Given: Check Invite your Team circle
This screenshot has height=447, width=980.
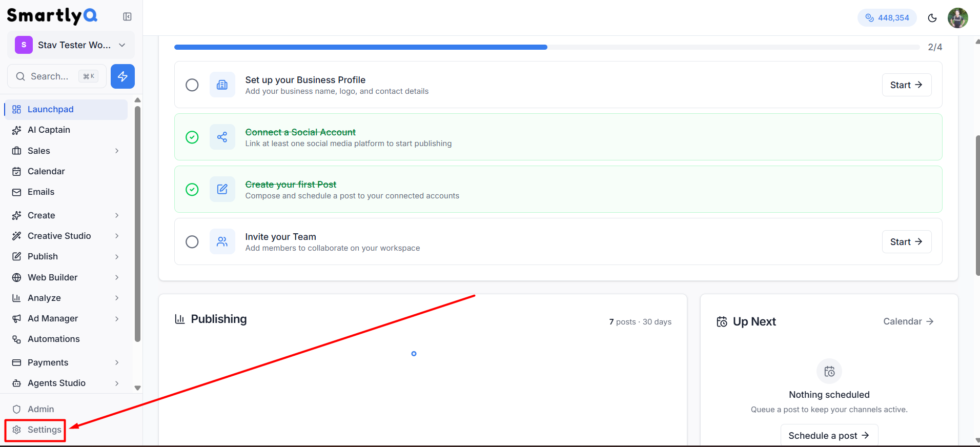Looking at the screenshot, I should point(192,242).
